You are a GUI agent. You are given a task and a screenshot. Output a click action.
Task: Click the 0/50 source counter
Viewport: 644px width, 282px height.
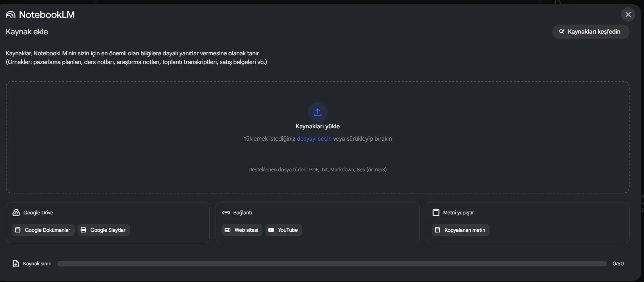[x=618, y=264]
